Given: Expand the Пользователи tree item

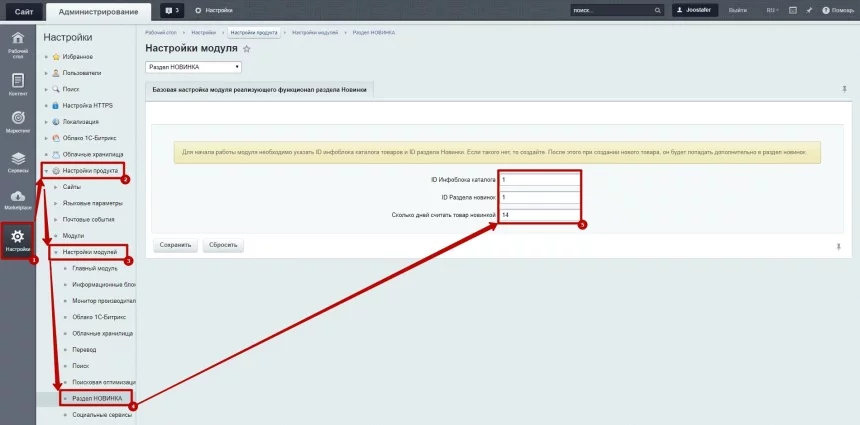Looking at the screenshot, I should pos(46,73).
